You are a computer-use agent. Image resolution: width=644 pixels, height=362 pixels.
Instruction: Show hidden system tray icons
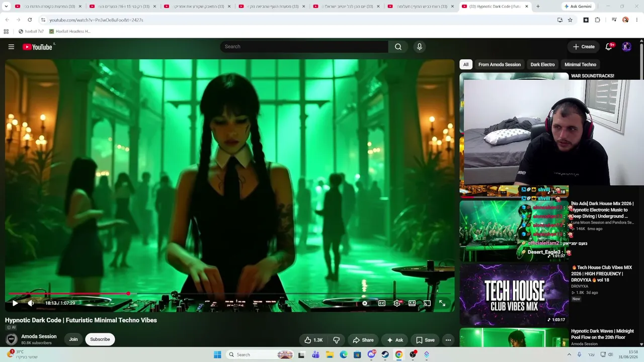coord(570,354)
